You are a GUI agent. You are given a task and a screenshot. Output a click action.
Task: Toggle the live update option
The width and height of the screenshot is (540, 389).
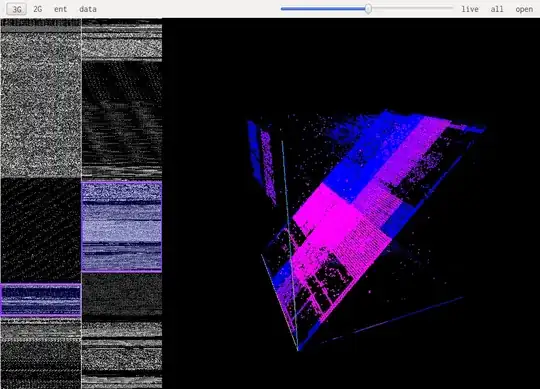(470, 9)
